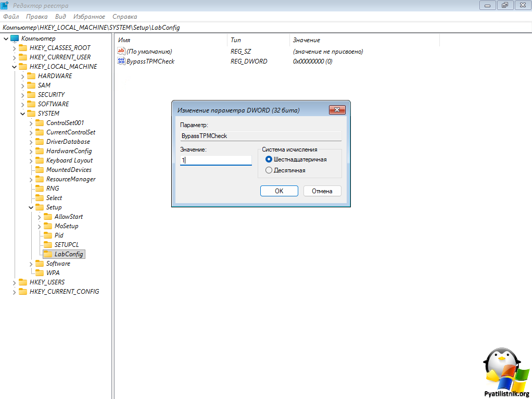Click the Тип column header
Viewport: 532px width, 399px height.
pos(236,40)
